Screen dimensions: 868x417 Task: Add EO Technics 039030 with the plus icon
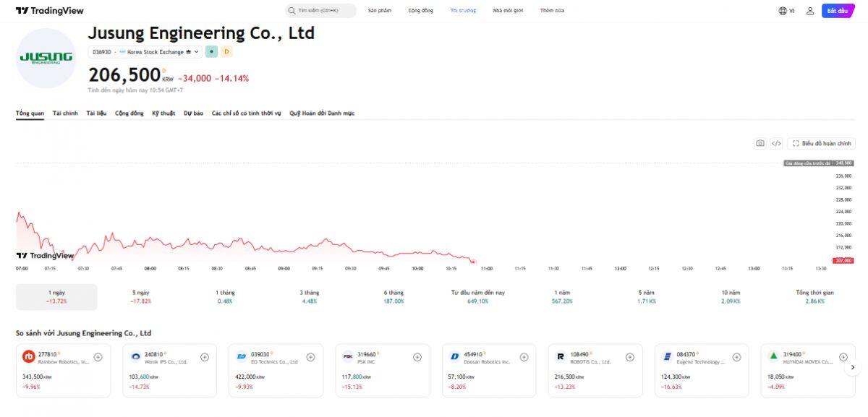(311, 357)
